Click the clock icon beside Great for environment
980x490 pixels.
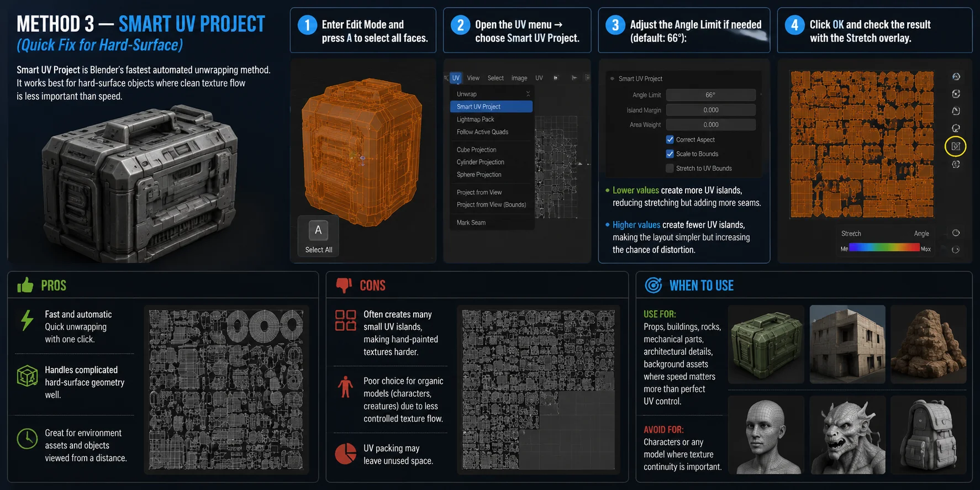(27, 439)
